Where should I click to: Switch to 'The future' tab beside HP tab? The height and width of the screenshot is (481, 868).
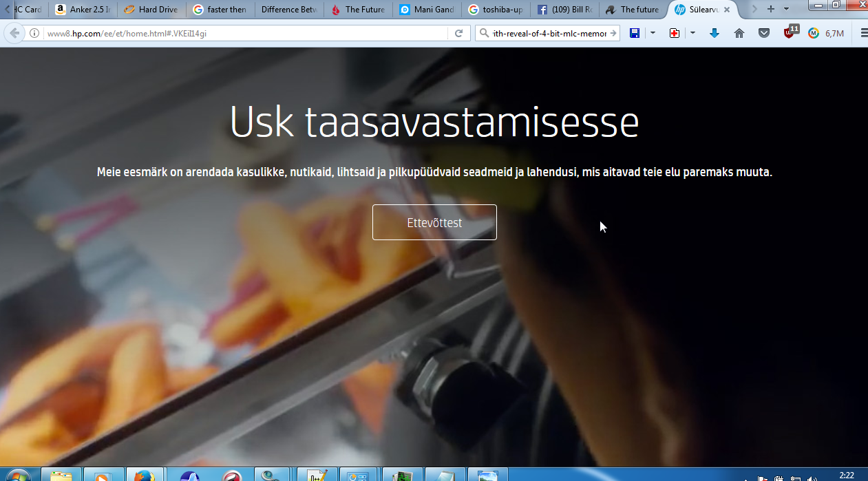633,10
